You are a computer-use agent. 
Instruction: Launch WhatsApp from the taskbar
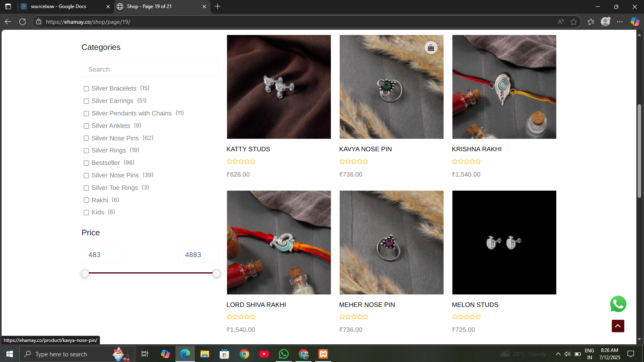pyautogui.click(x=284, y=354)
